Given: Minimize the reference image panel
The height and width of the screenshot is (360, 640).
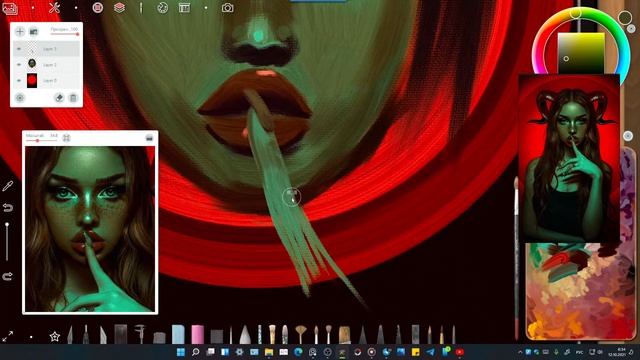Looking at the screenshot, I should (149, 138).
